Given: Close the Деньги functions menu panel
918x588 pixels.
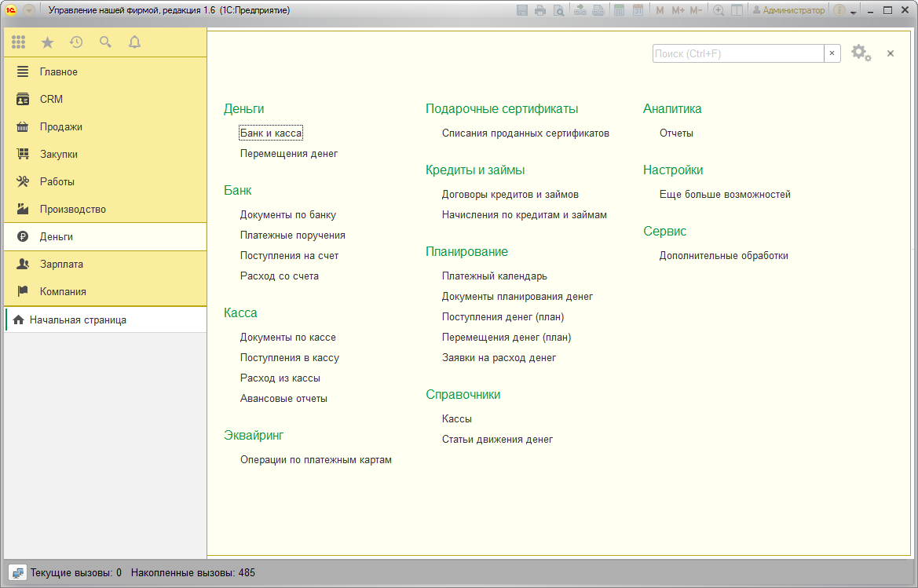Looking at the screenshot, I should point(891,53).
